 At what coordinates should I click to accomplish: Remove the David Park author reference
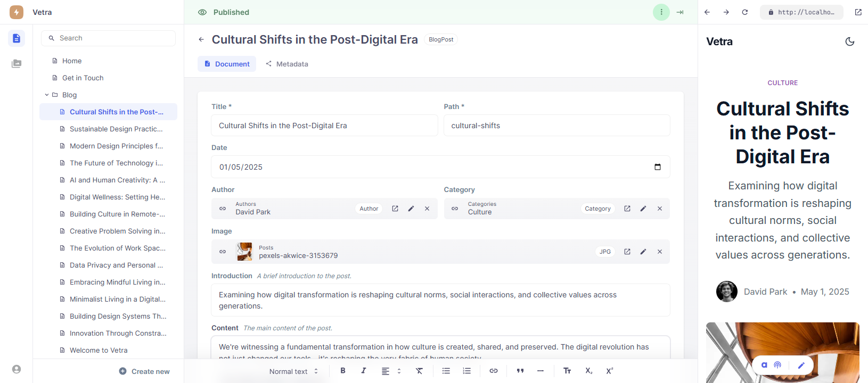point(427,209)
